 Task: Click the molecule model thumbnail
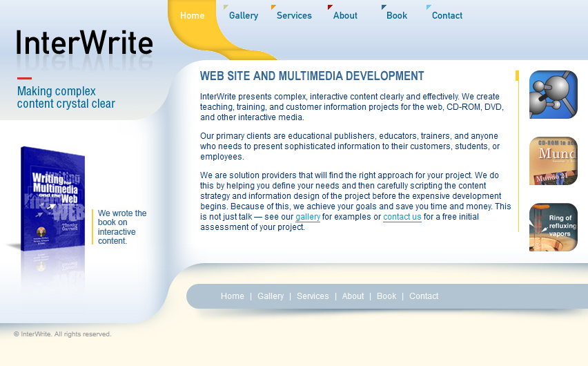pyautogui.click(x=553, y=95)
